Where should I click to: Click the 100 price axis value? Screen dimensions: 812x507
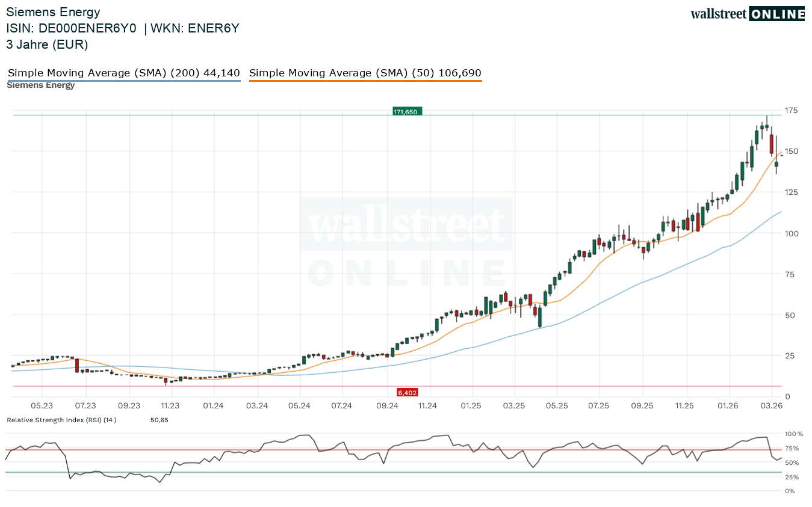pos(791,233)
